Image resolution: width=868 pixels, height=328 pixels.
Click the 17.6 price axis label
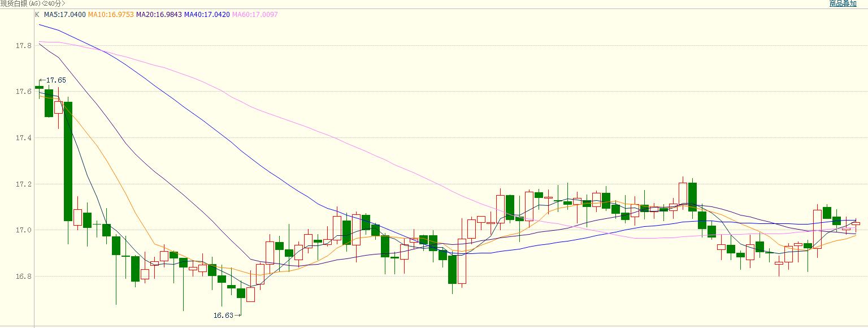click(x=23, y=92)
